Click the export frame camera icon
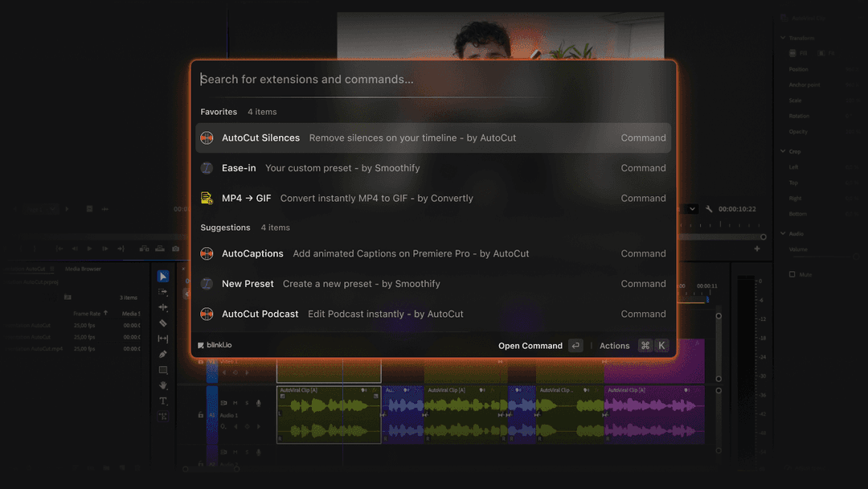 [176, 249]
